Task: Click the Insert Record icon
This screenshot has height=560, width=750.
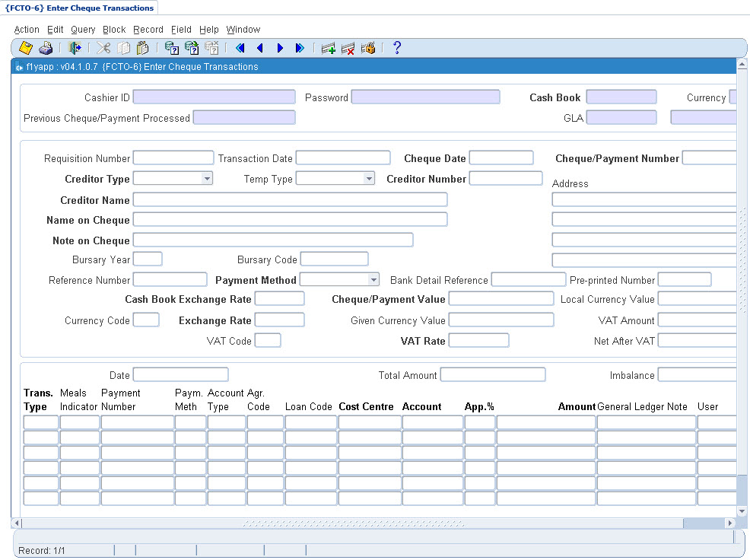Action: (x=329, y=48)
